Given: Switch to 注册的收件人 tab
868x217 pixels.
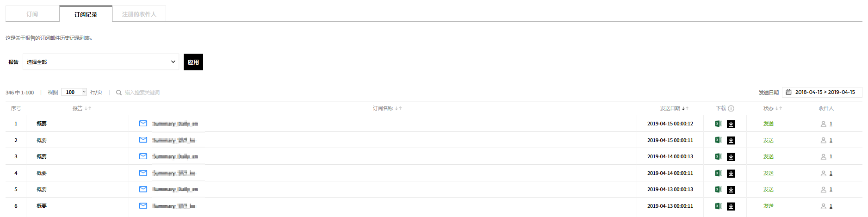Looking at the screenshot, I should 139,14.
